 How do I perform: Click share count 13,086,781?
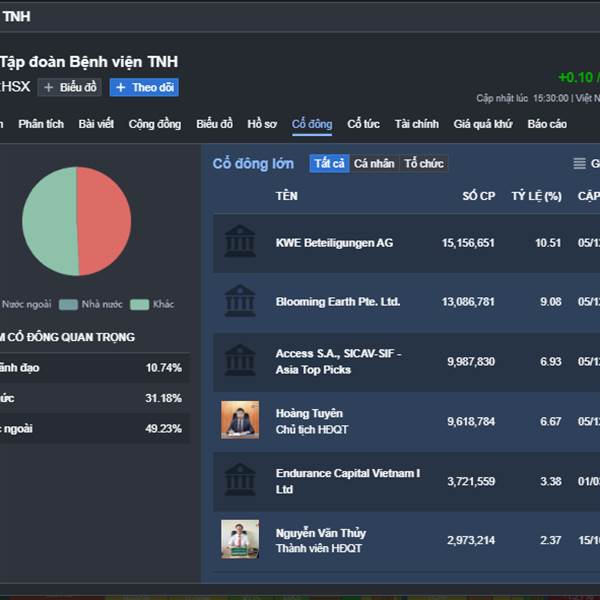[x=468, y=302]
